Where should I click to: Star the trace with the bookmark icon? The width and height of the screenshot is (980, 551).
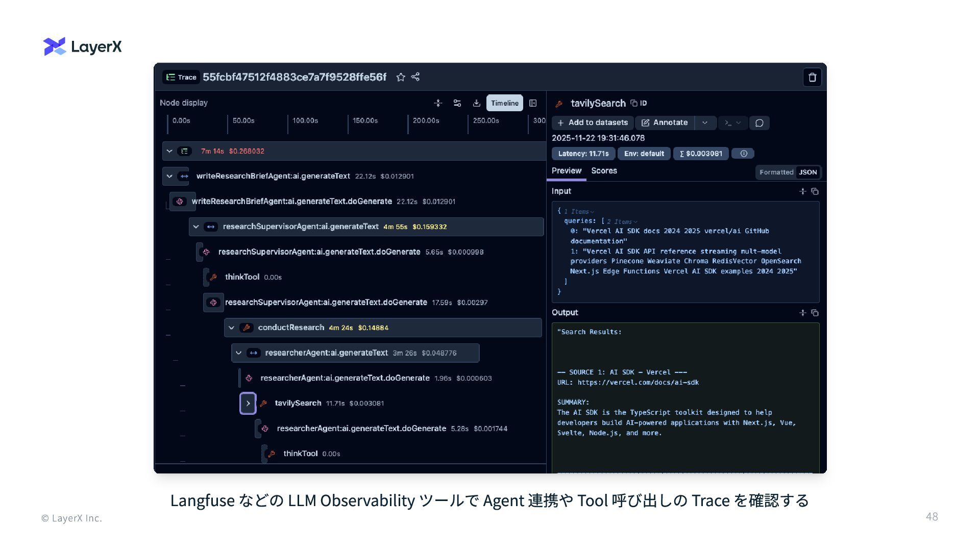point(401,77)
